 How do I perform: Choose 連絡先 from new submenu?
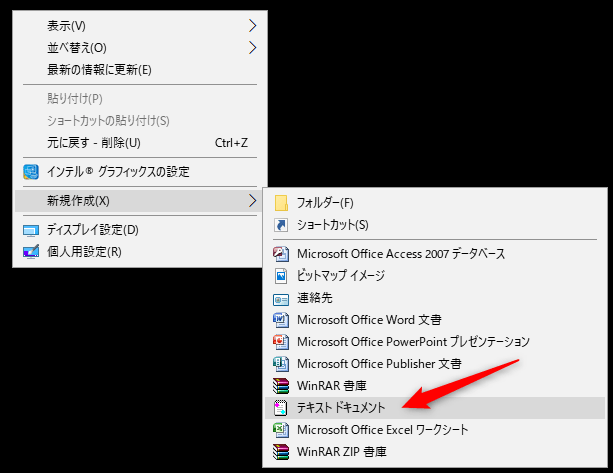click(x=435, y=298)
